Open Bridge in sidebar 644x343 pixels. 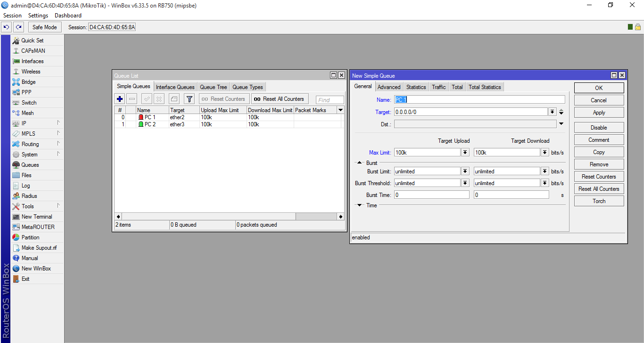[x=28, y=82]
